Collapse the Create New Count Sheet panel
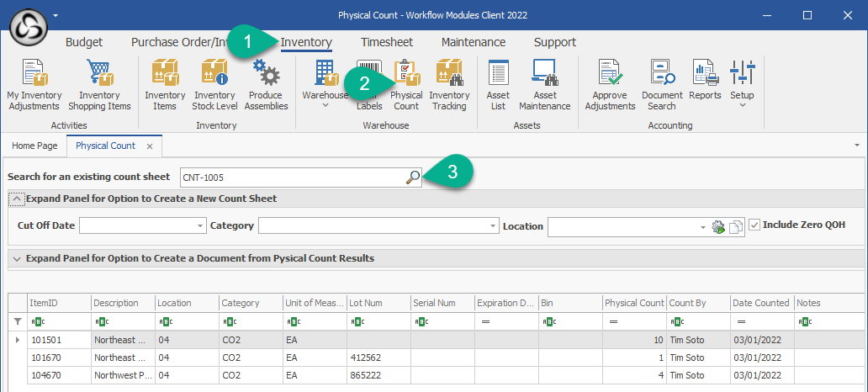 click(x=16, y=199)
